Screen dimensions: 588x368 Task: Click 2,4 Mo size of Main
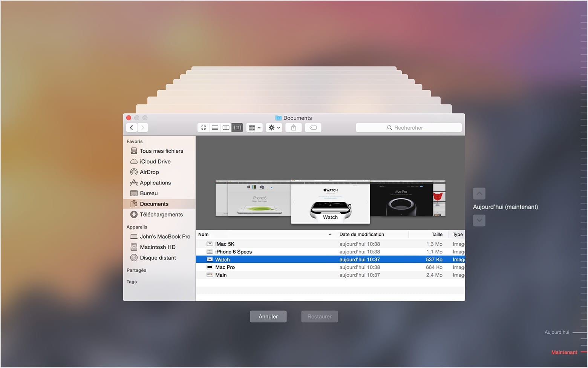click(x=434, y=275)
